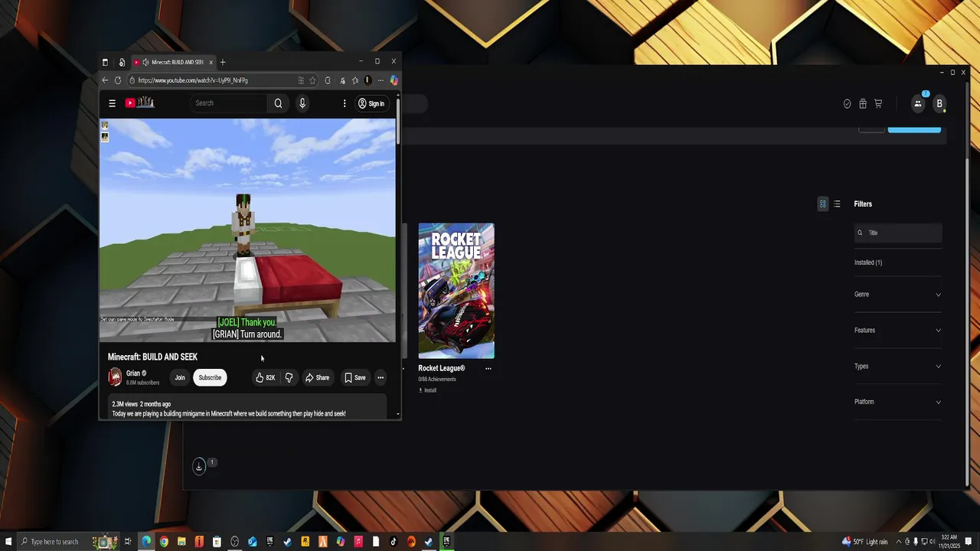Dislike the video with the thumbs-down button
The height and width of the screenshot is (551, 980).
[x=289, y=377]
